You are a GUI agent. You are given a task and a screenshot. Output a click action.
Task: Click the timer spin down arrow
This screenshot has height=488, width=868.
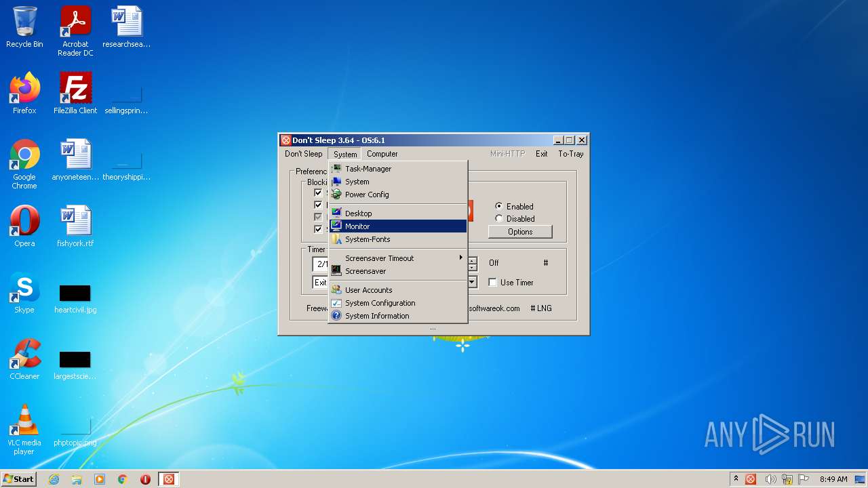473,268
